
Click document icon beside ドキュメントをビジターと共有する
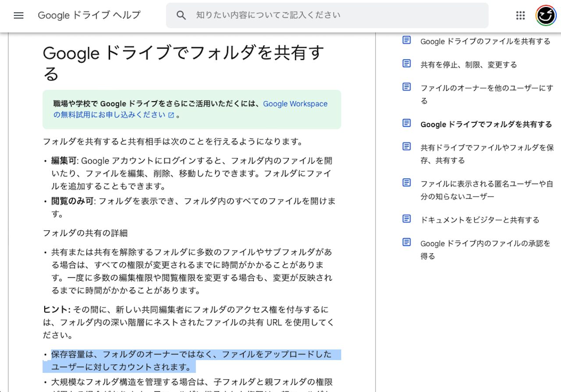click(x=407, y=219)
